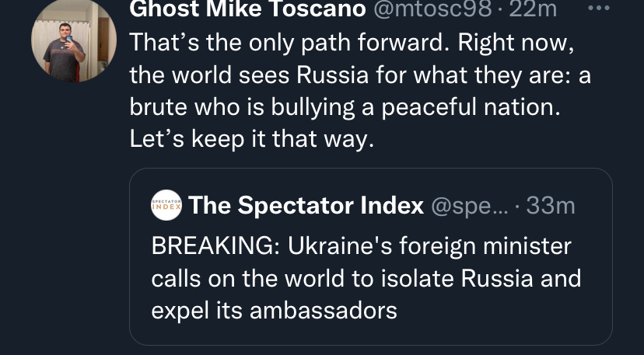The height and width of the screenshot is (355, 644).
Task: Click "Ukraine's foreign minister" text in quote
Action: click(429, 246)
